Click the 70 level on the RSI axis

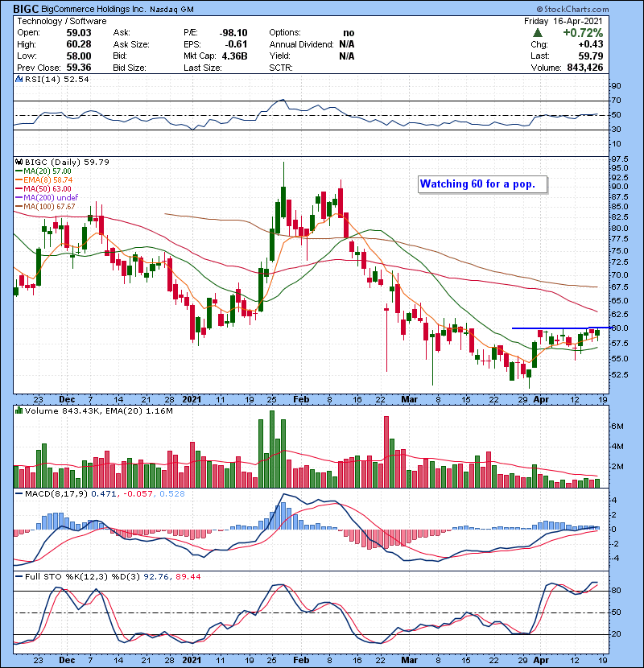617,101
